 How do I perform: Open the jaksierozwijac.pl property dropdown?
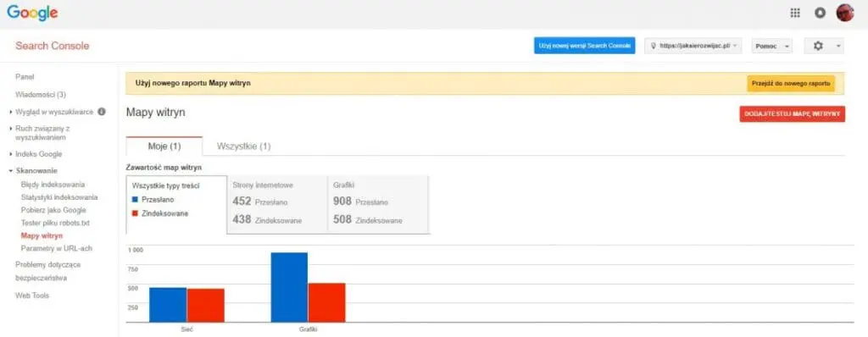[693, 46]
